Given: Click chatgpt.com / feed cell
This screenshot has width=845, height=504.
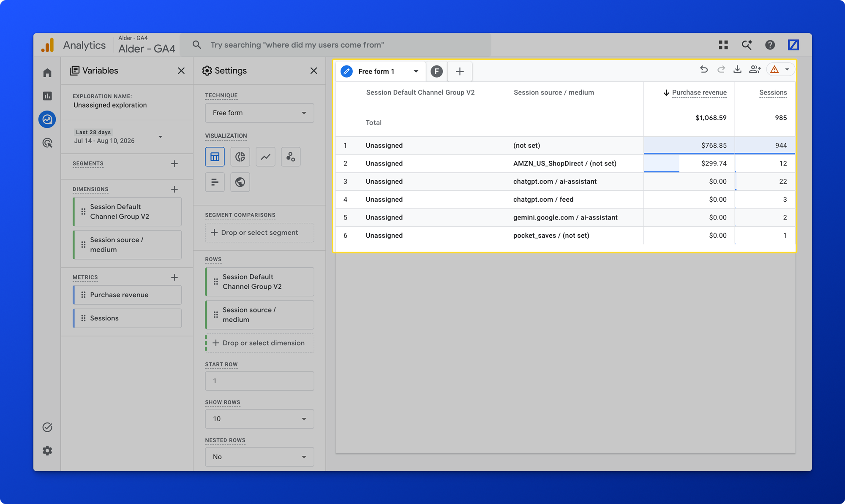Looking at the screenshot, I should (x=543, y=199).
